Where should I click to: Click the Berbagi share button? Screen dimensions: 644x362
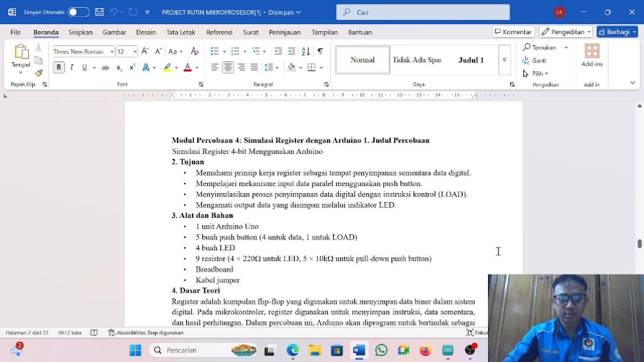[x=617, y=32]
